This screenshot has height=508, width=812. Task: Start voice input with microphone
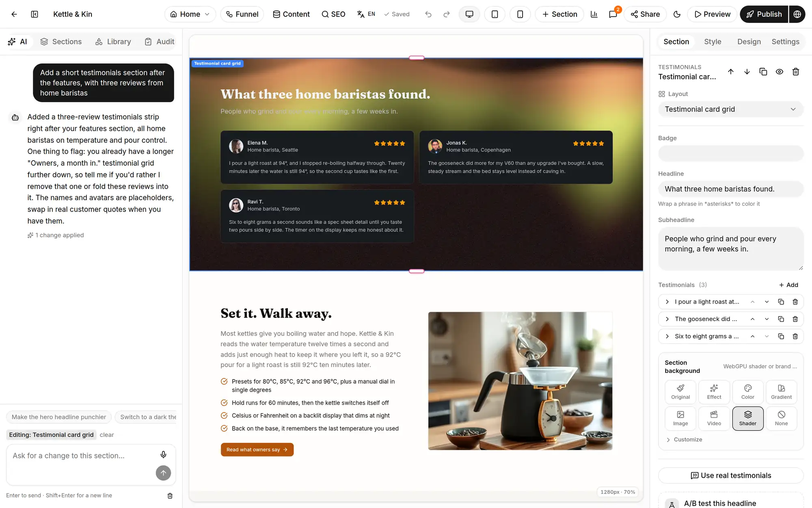click(x=163, y=455)
